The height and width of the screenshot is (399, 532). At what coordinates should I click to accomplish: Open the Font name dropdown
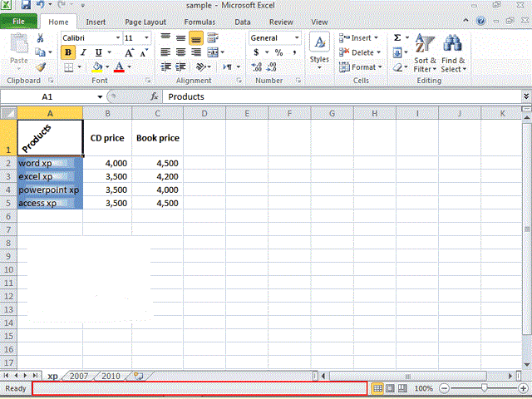point(118,37)
